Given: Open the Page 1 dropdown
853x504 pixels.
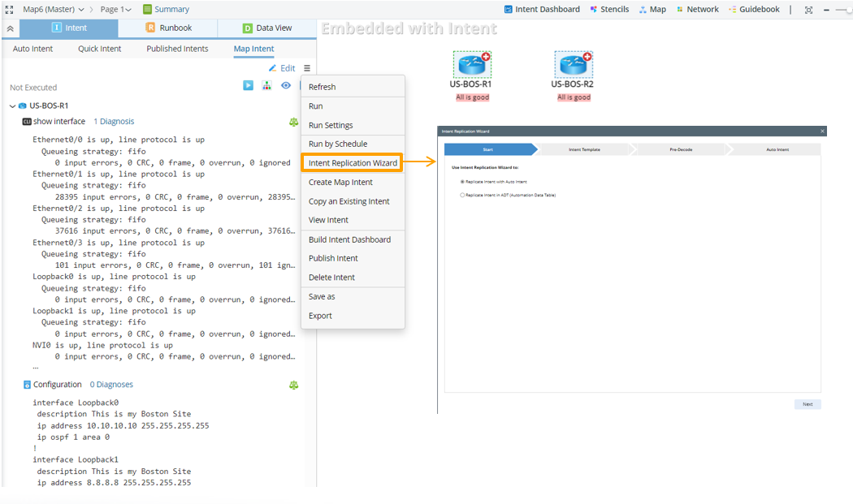Looking at the screenshot, I should pyautogui.click(x=115, y=9).
